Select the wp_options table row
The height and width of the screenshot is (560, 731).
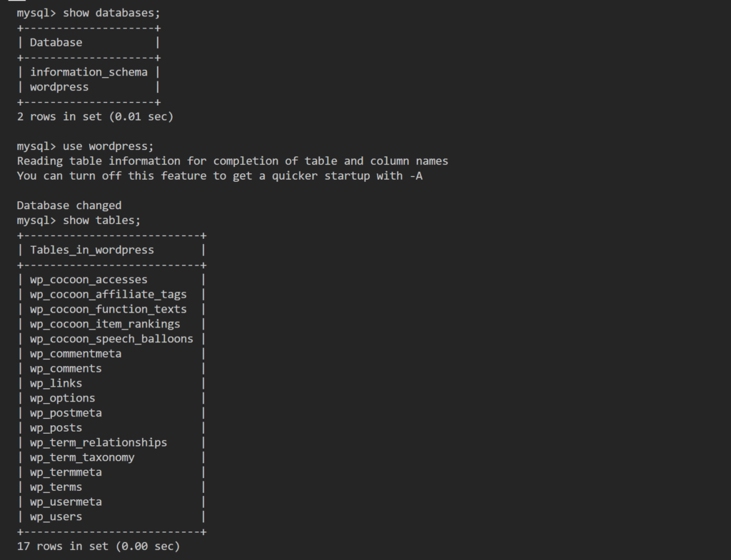coord(62,398)
